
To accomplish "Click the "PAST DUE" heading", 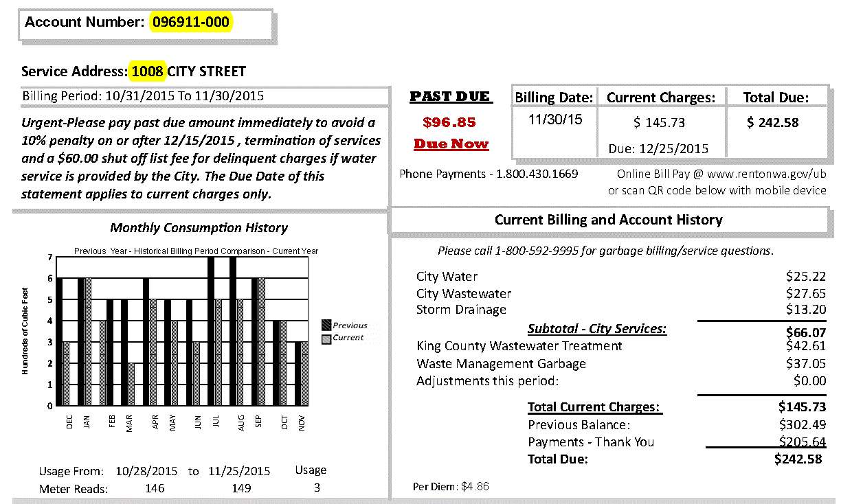I will coord(451,97).
